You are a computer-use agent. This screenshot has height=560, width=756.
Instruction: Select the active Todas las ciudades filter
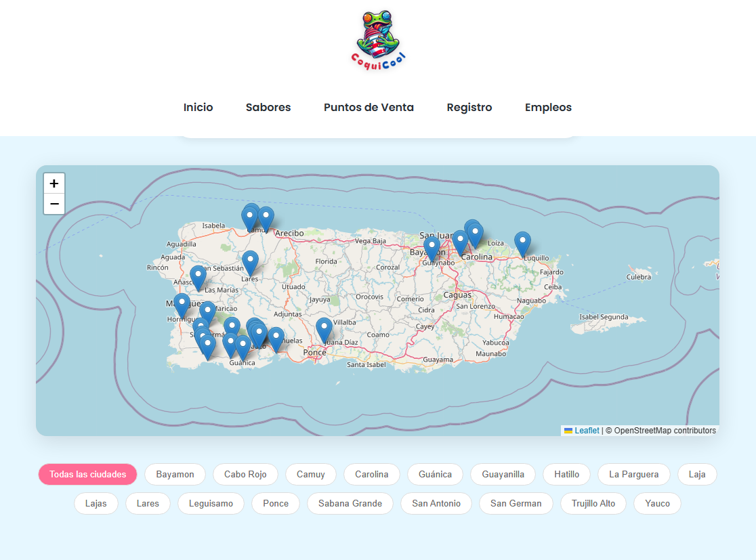tap(87, 474)
